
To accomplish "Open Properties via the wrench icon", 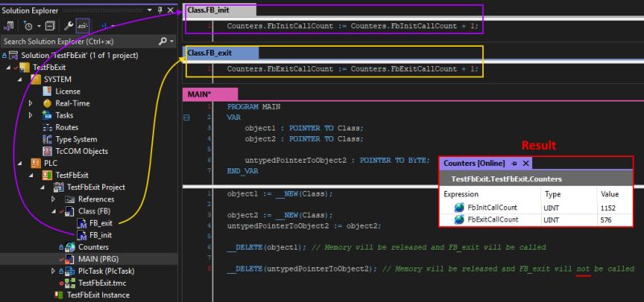I will 68,27.
